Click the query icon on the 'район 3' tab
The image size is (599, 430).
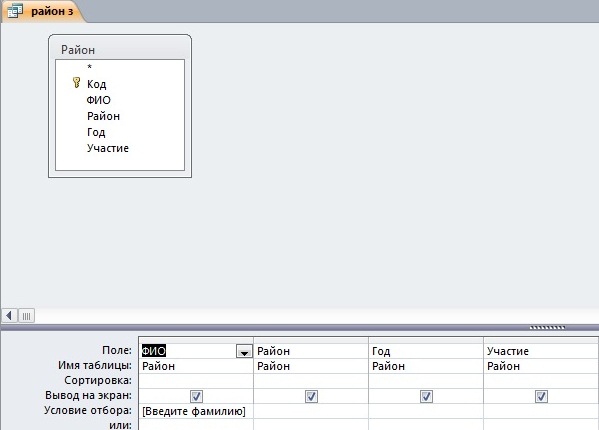[x=15, y=11]
